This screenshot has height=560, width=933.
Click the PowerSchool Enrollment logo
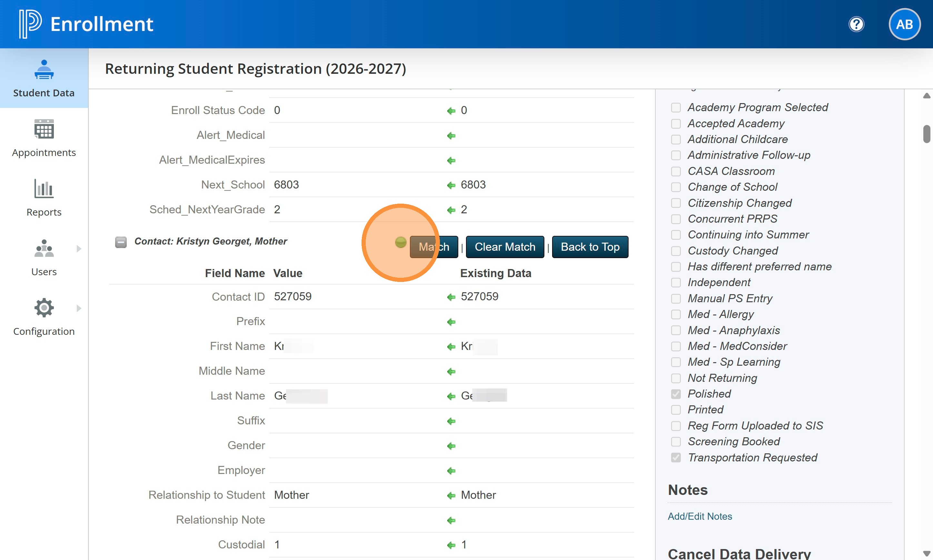(x=31, y=24)
